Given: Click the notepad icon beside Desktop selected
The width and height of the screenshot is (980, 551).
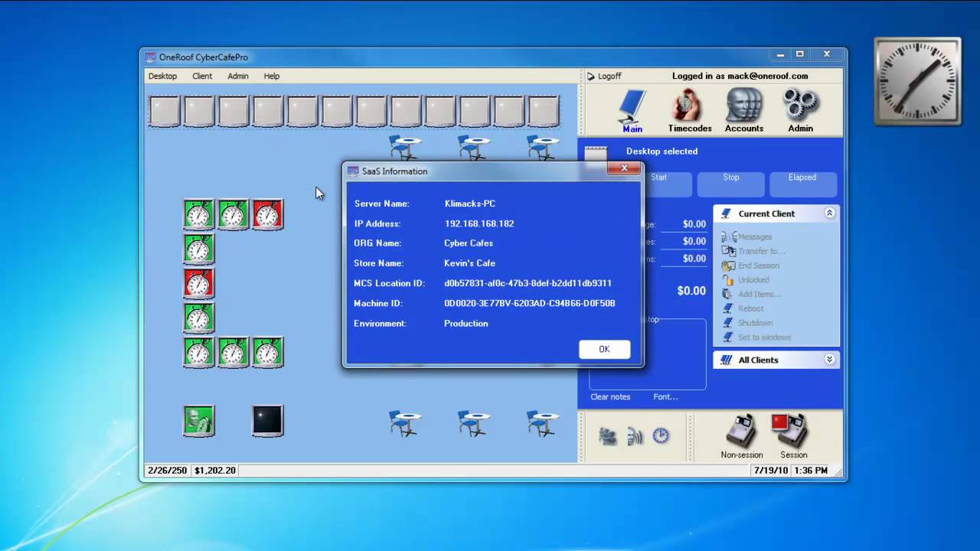Looking at the screenshot, I should tap(596, 153).
